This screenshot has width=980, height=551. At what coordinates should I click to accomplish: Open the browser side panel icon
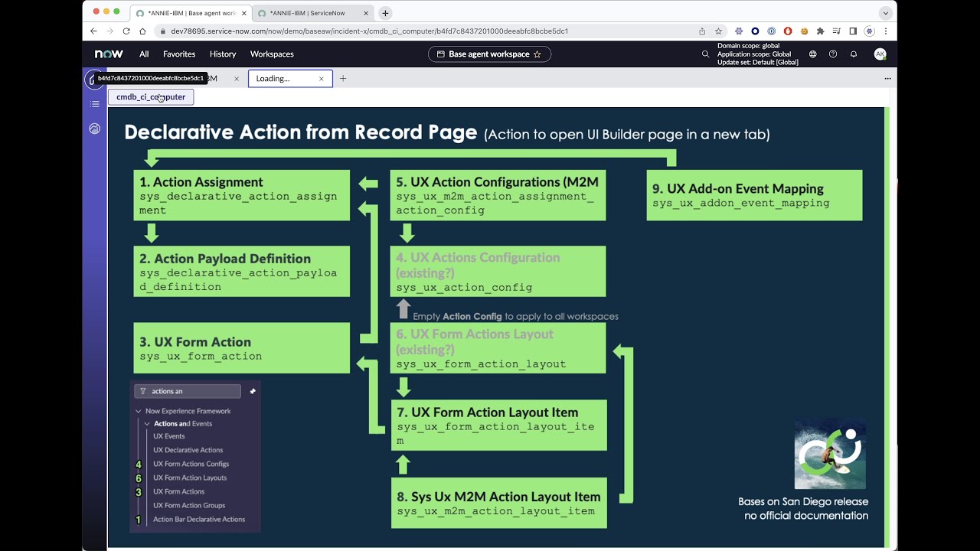tap(853, 31)
